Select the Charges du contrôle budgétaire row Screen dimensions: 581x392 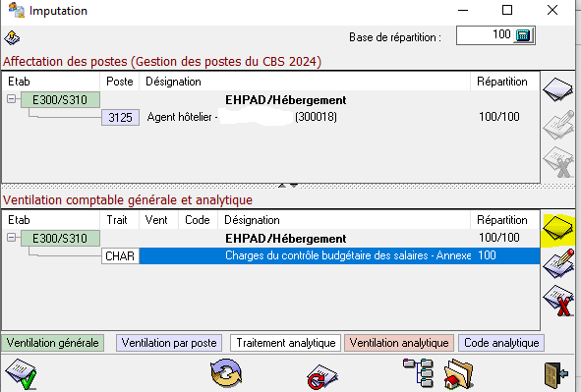coord(339,255)
